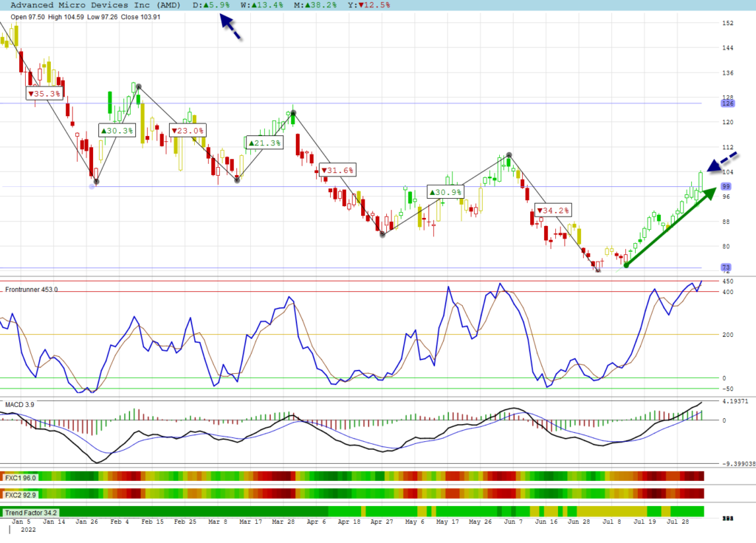Click the Close 103.91 readout
This screenshot has height=543, width=756.
[140, 17]
